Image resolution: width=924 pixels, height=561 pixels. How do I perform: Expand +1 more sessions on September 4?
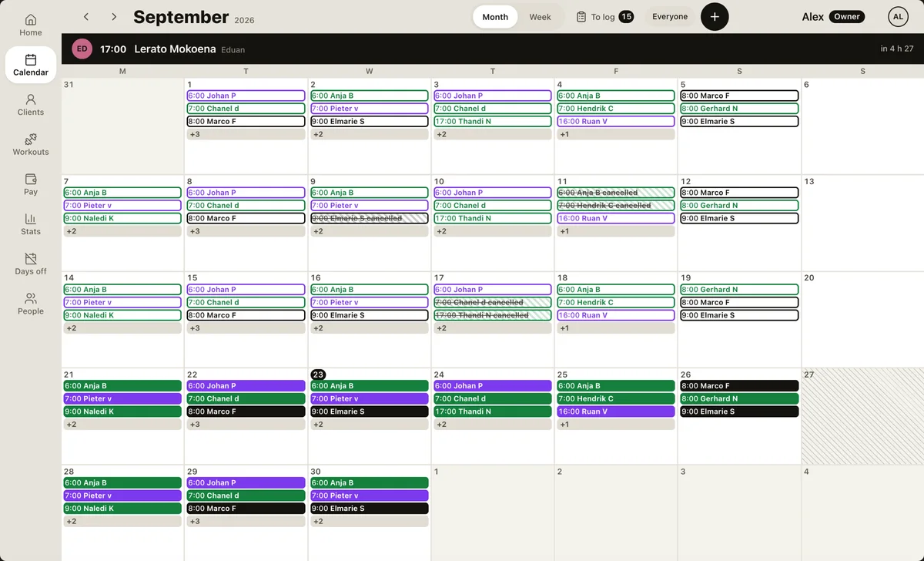click(615, 134)
